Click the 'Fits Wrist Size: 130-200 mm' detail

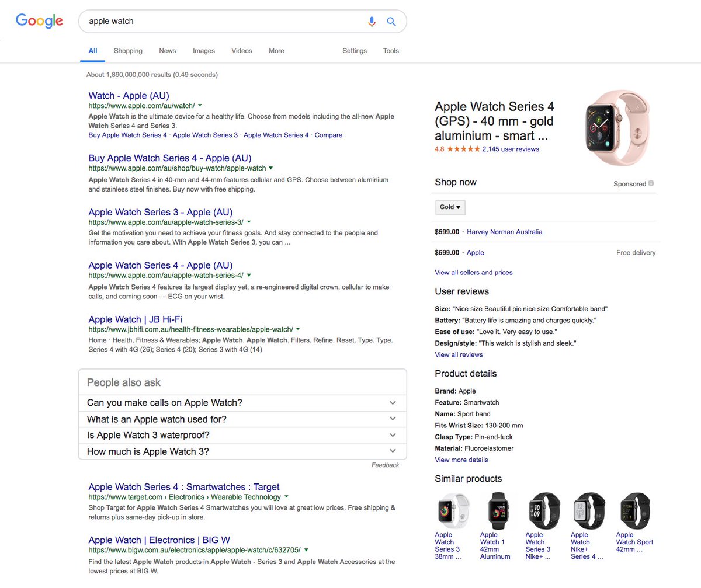(x=479, y=425)
